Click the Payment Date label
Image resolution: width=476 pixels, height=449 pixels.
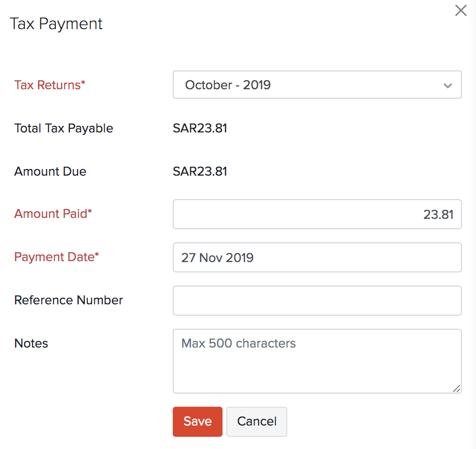click(x=56, y=257)
